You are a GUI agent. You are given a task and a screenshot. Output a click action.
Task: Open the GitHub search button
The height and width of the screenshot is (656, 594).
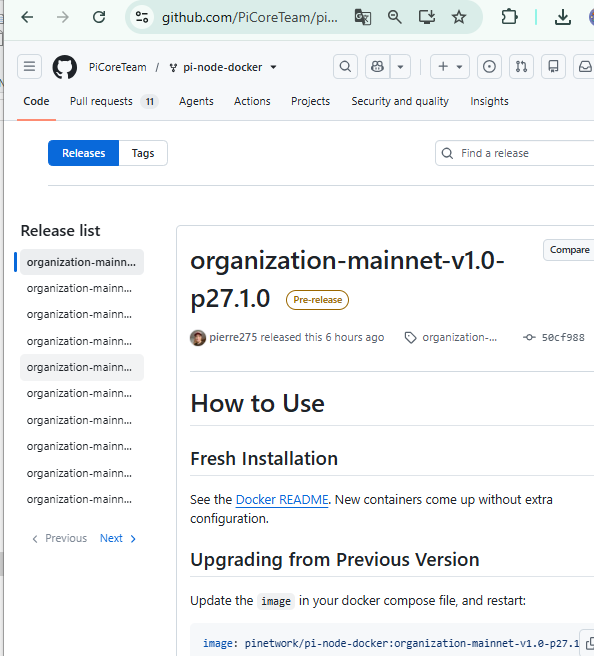[x=345, y=67]
